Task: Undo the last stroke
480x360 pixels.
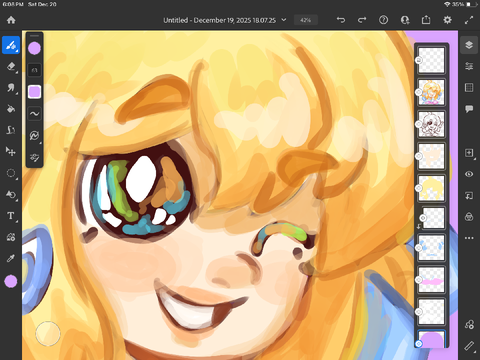Action: tap(341, 20)
